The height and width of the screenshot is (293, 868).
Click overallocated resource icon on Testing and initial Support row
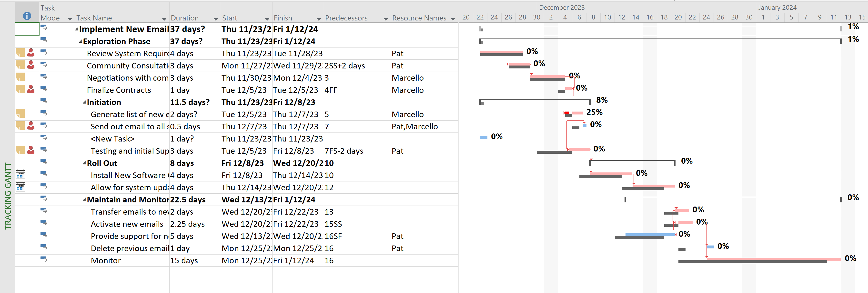(x=31, y=150)
